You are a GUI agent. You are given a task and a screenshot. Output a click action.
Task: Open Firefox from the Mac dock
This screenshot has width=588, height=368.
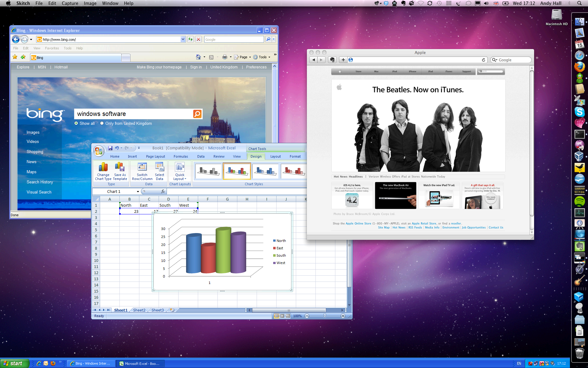coord(579,67)
